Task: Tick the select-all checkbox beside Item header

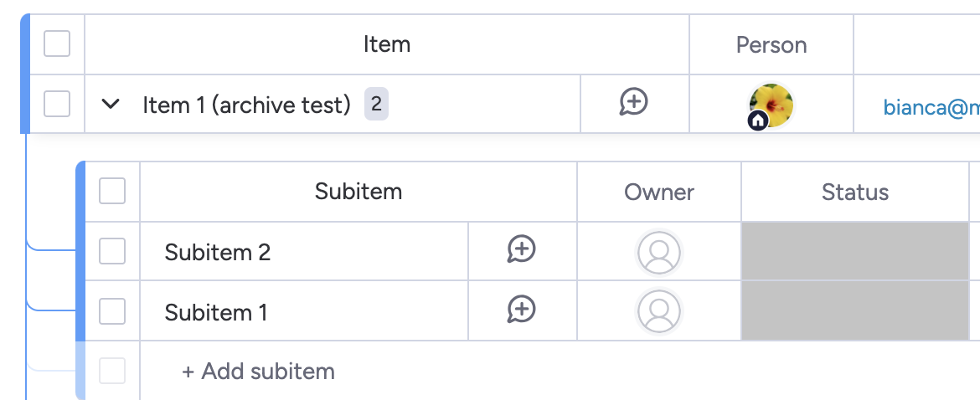Action: coord(57,44)
